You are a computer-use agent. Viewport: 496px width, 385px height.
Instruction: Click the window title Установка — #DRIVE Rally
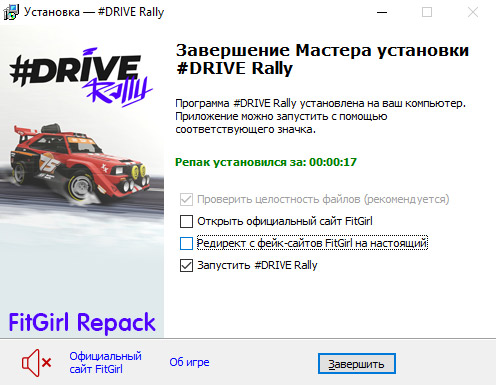coord(94,12)
